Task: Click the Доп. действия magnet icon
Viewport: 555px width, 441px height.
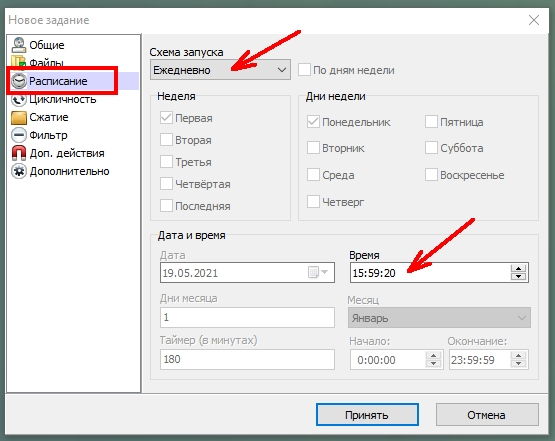Action: [19, 153]
